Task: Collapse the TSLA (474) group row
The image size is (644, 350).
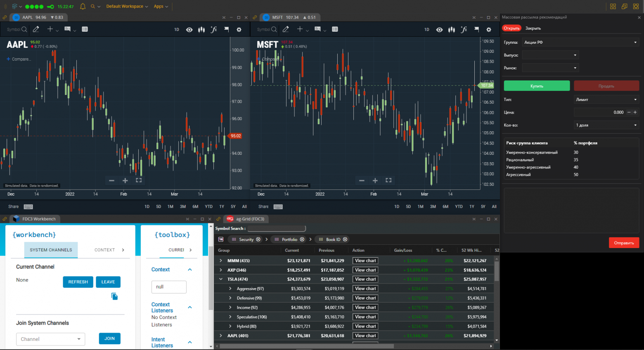Action: pyautogui.click(x=221, y=279)
